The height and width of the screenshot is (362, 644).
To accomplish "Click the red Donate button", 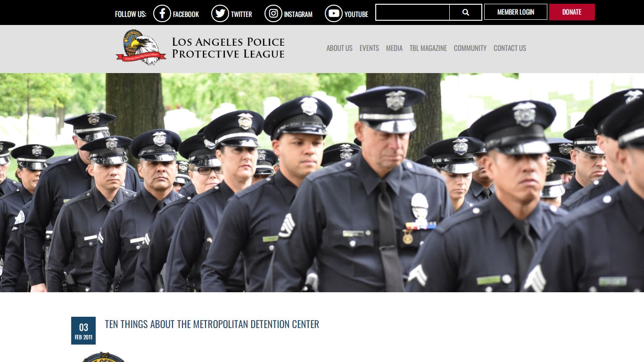I will [572, 12].
